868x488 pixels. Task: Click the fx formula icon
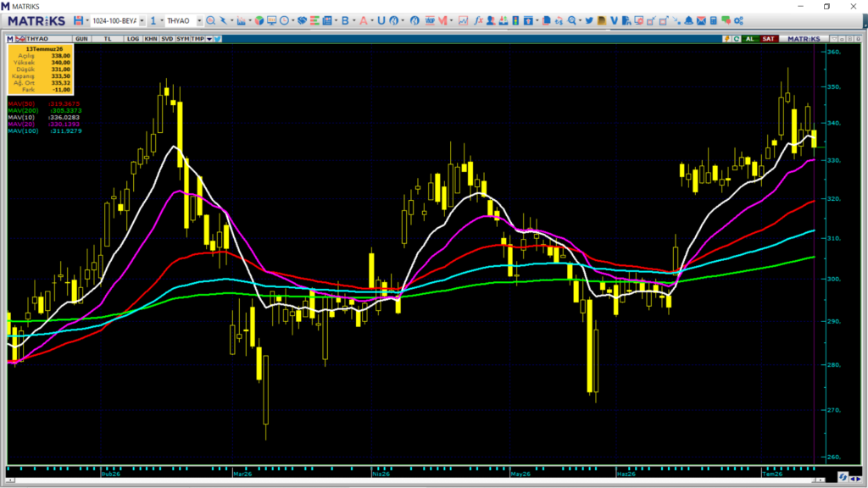coord(478,20)
